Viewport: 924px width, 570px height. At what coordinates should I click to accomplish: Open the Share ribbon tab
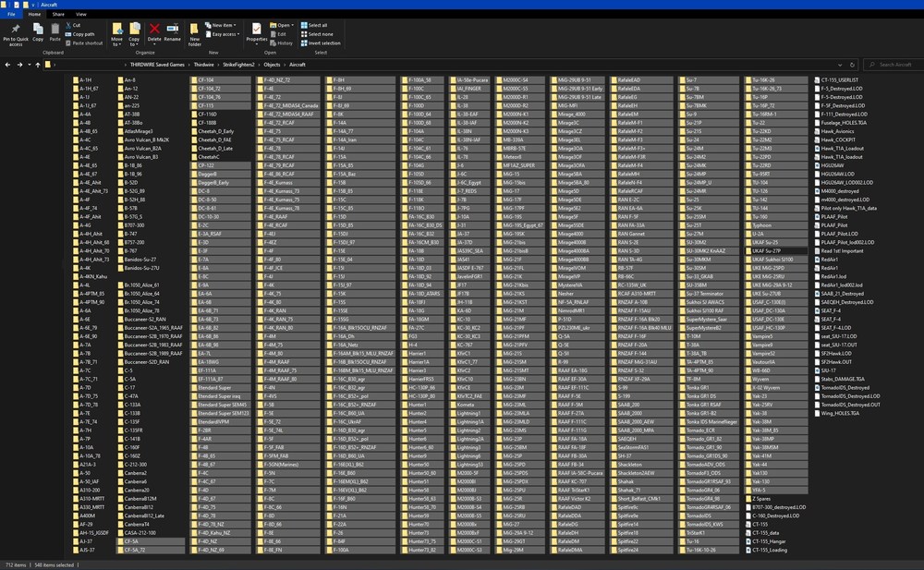[58, 14]
